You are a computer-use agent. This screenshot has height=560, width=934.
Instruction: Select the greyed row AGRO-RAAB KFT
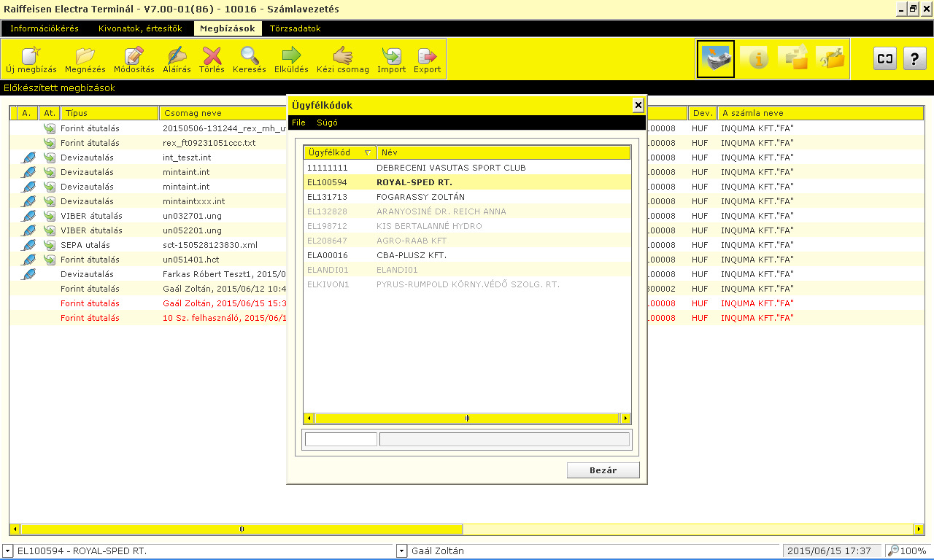(x=467, y=241)
